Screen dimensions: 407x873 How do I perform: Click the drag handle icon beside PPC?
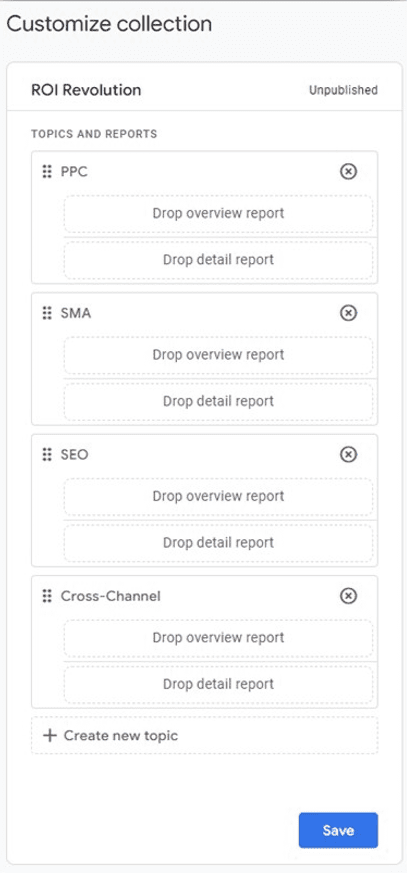click(x=47, y=172)
